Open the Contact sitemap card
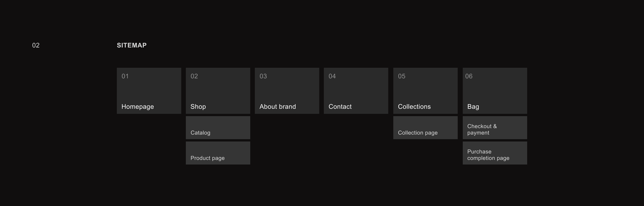 click(356, 91)
